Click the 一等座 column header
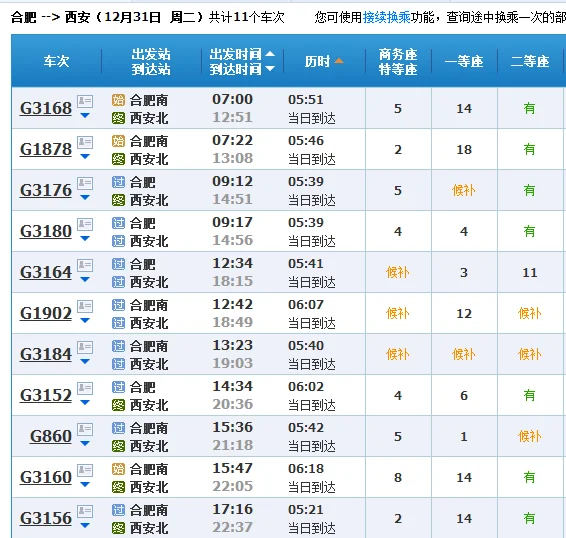Screen dimensions: 566x538 (464, 61)
